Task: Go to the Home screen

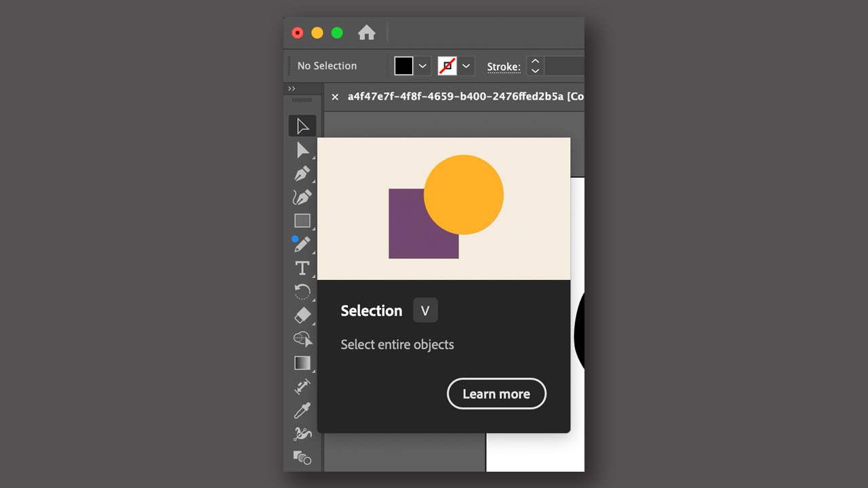Action: (x=367, y=33)
